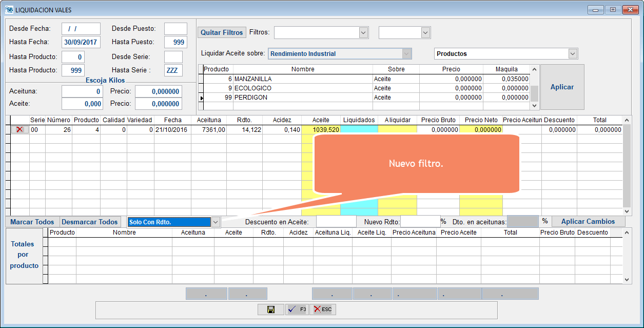Viewport: 644px width, 328px height.
Task: Click red X delete icon in first row
Action: click(20, 130)
